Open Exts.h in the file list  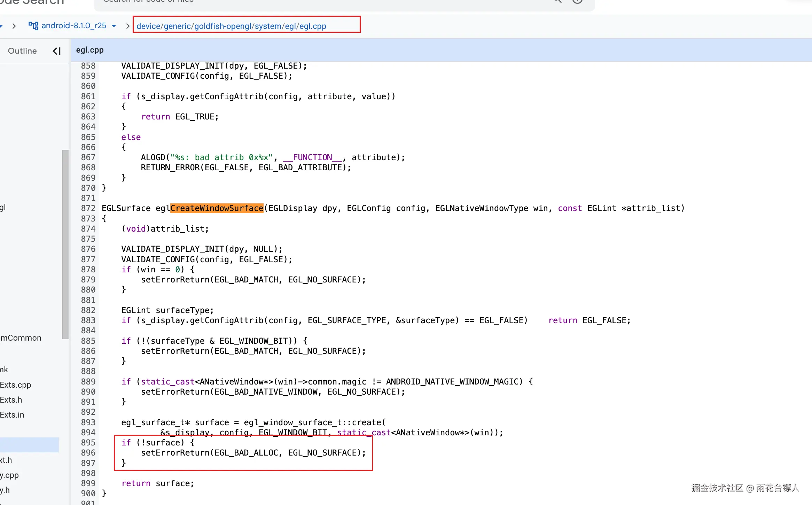(11, 400)
